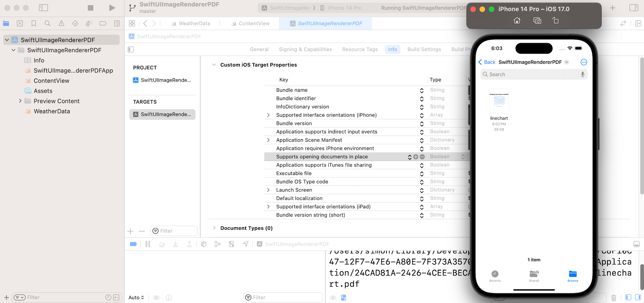
Task: Expand the Launch Screen row
Action: [268, 190]
